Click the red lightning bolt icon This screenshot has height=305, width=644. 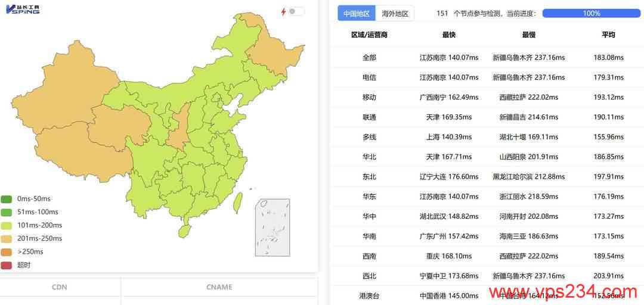[283, 11]
